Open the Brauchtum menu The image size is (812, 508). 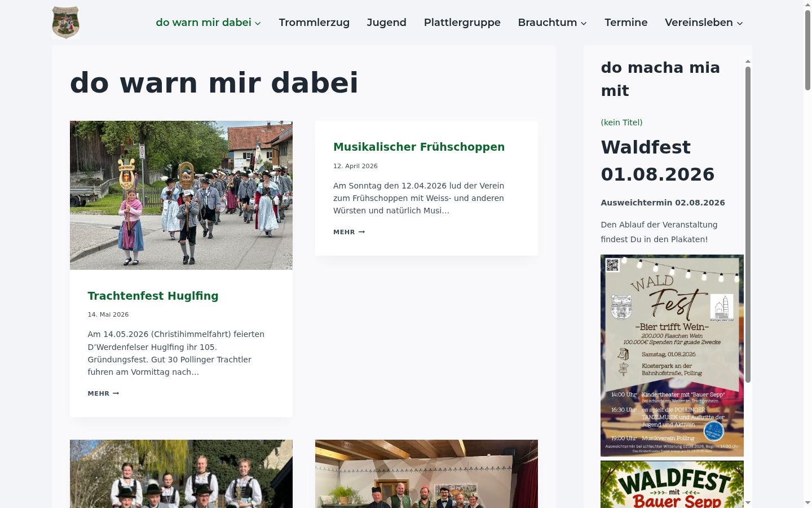coord(548,23)
